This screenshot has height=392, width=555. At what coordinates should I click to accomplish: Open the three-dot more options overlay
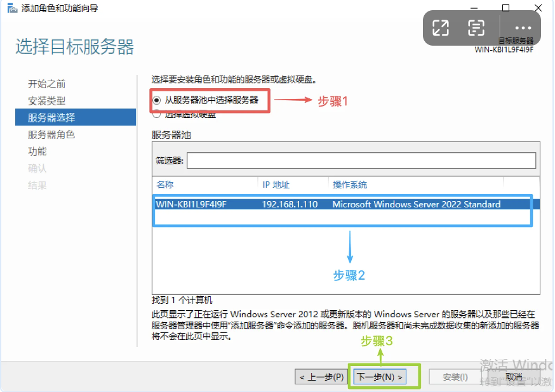click(523, 28)
